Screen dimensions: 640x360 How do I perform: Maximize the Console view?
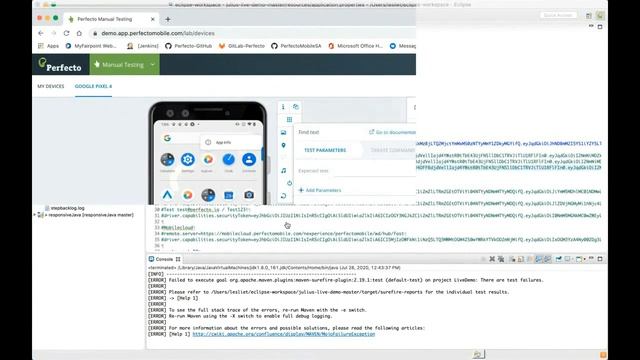(600, 259)
